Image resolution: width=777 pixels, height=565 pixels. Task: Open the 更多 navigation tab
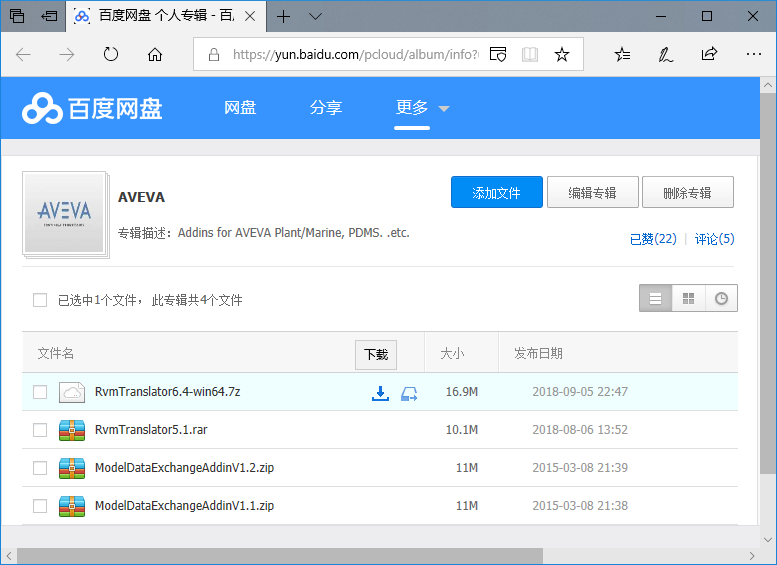(412, 107)
